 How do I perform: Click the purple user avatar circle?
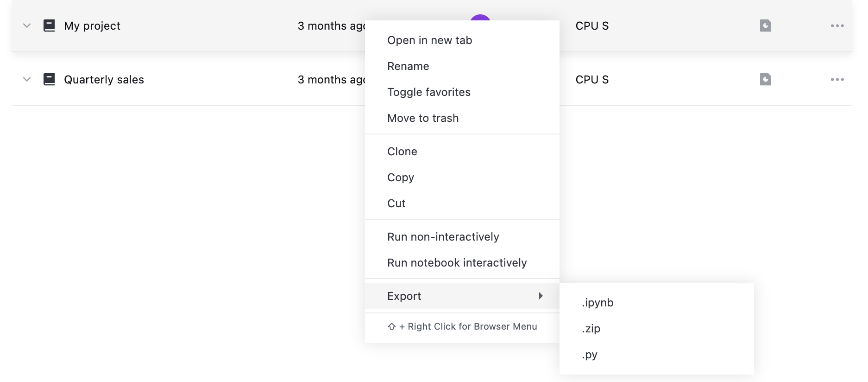[x=480, y=18]
